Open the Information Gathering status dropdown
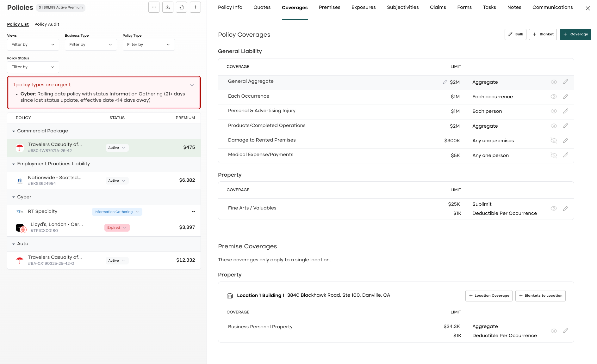Image resolution: width=597 pixels, height=364 pixels. pyautogui.click(x=117, y=212)
